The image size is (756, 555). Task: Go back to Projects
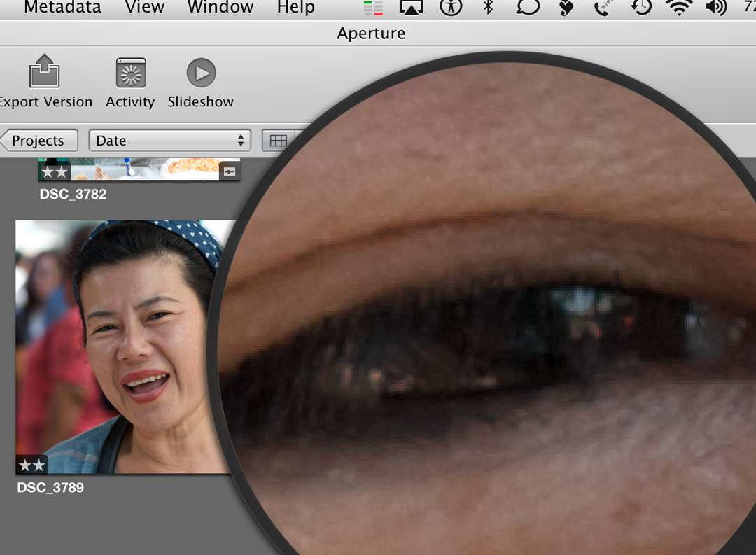coord(38,140)
